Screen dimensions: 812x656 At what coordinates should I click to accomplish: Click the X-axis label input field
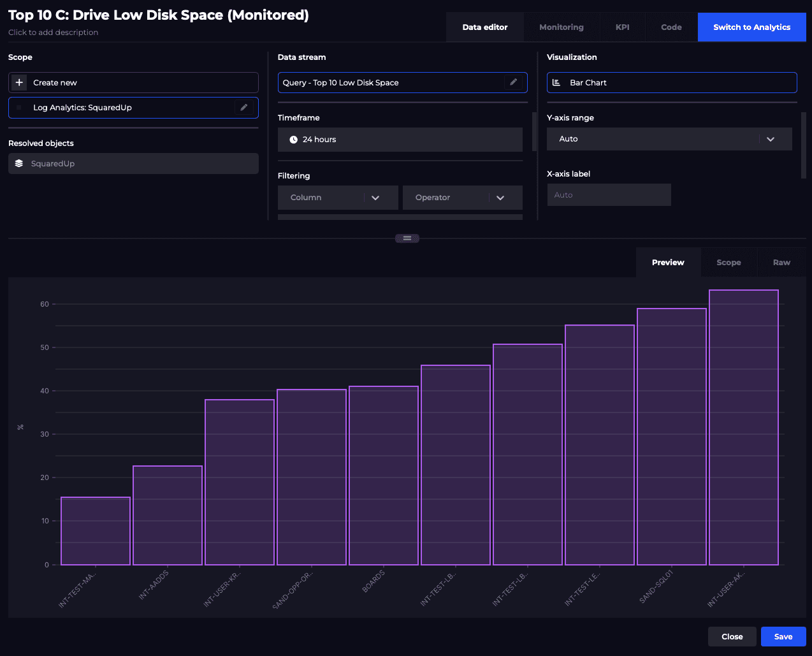(609, 195)
